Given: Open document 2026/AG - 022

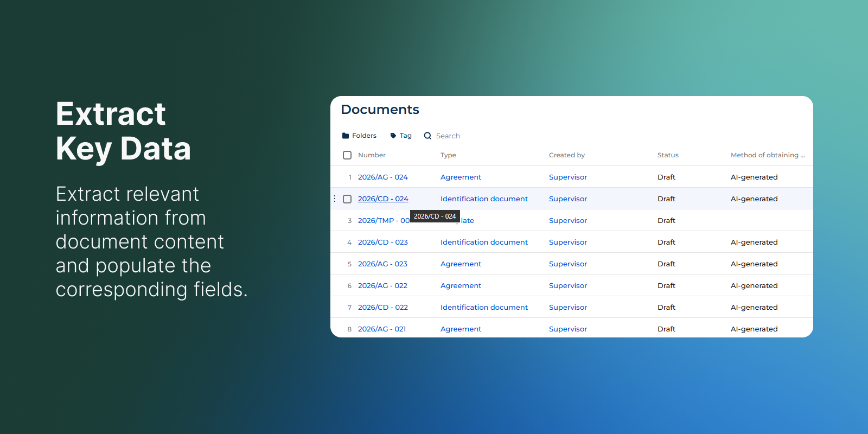Looking at the screenshot, I should click(x=382, y=286).
